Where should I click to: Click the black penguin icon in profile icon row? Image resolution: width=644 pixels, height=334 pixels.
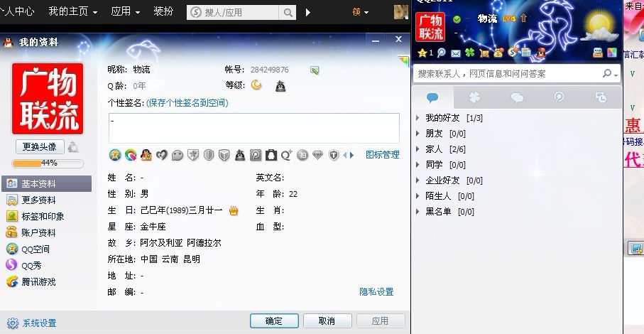coord(240,155)
